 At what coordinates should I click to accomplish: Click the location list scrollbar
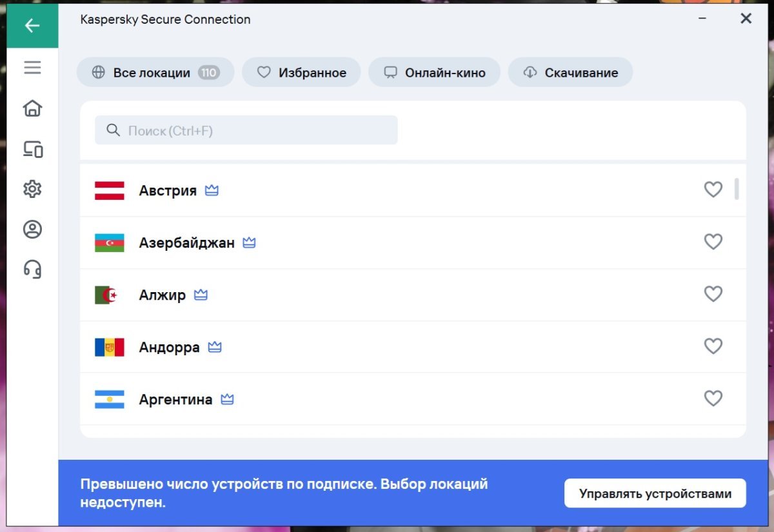coord(737,190)
